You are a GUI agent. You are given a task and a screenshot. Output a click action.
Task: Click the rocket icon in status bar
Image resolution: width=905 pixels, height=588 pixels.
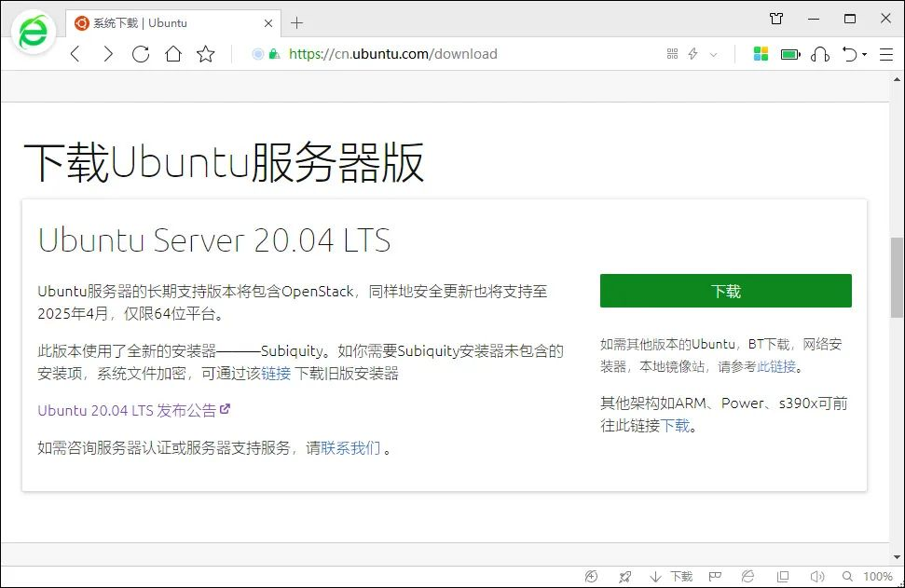click(624, 576)
